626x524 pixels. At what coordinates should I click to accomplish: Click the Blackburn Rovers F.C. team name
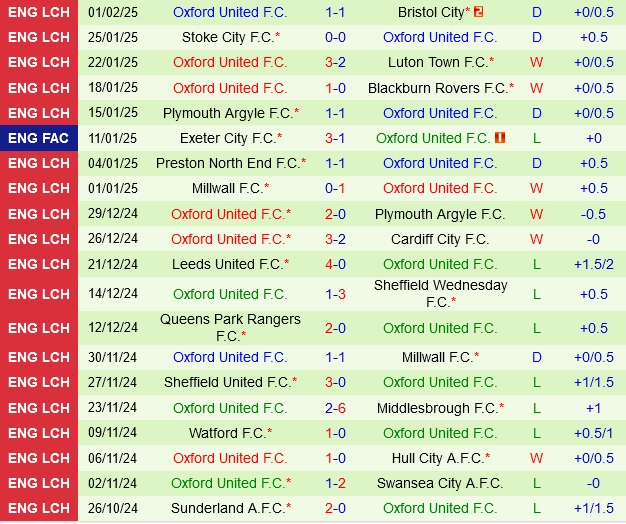tap(438, 88)
